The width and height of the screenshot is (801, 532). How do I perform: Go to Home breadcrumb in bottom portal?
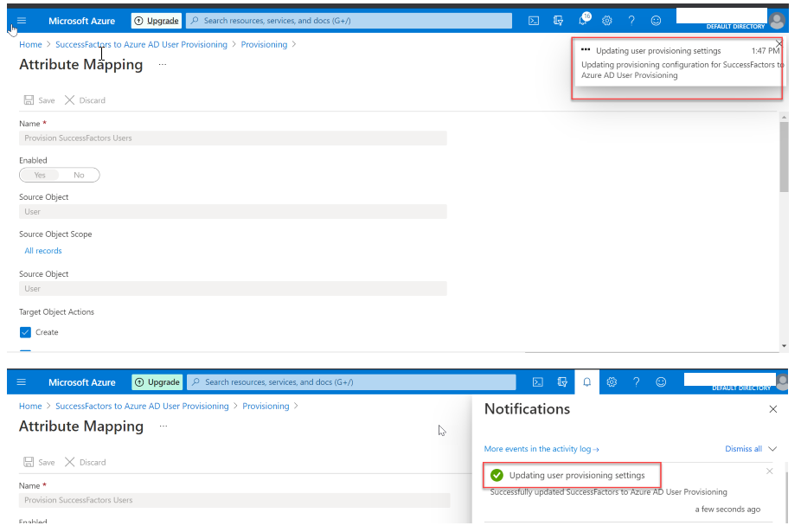pos(30,406)
